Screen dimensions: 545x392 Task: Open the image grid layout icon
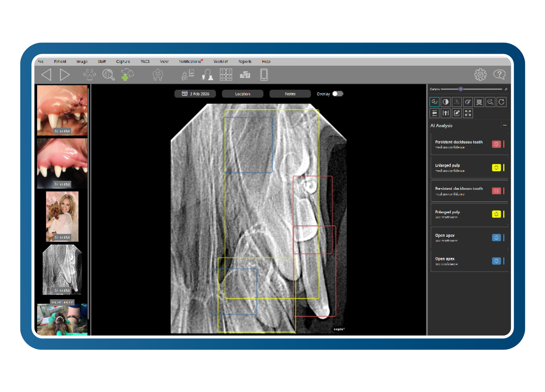coord(226,75)
